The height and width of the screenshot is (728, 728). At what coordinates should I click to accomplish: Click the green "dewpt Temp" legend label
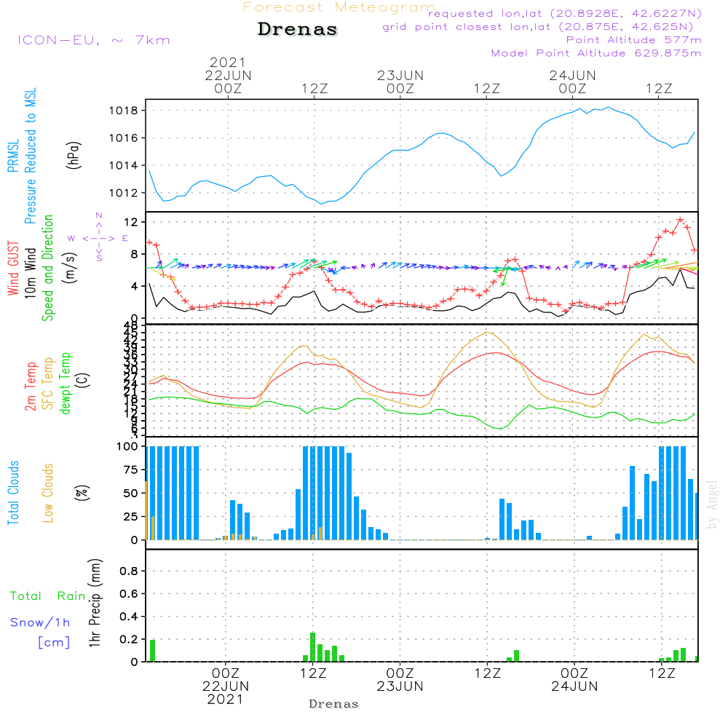click(x=65, y=383)
